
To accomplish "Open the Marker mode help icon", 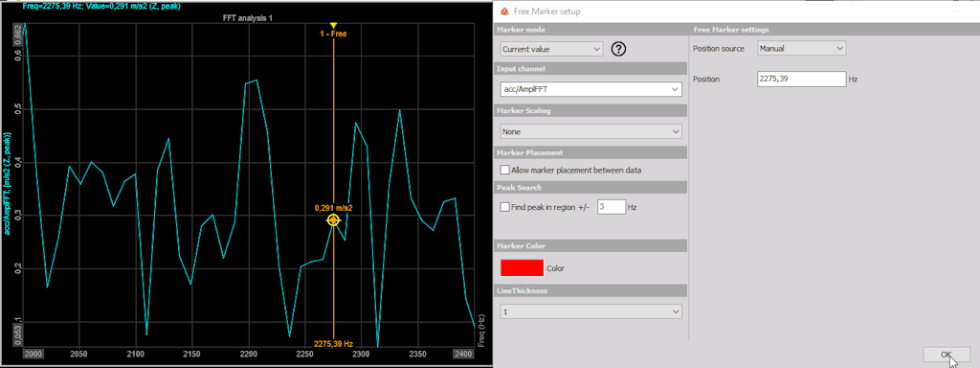I will point(618,49).
